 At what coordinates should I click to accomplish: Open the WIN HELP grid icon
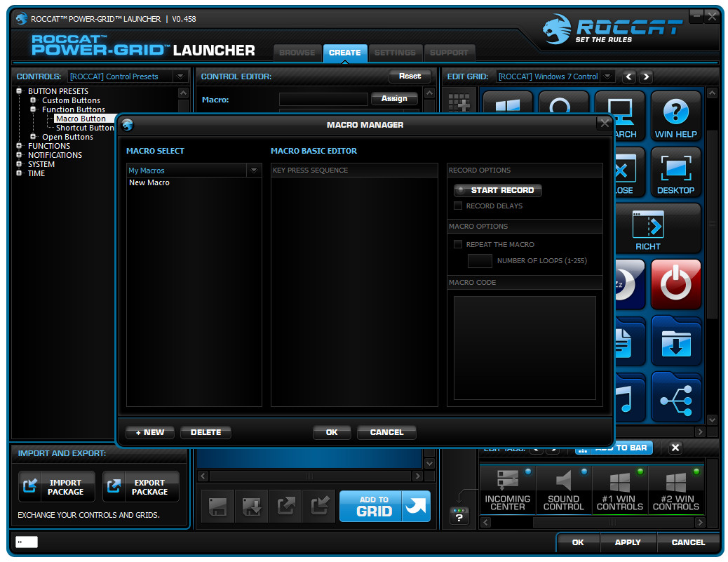tap(675, 116)
